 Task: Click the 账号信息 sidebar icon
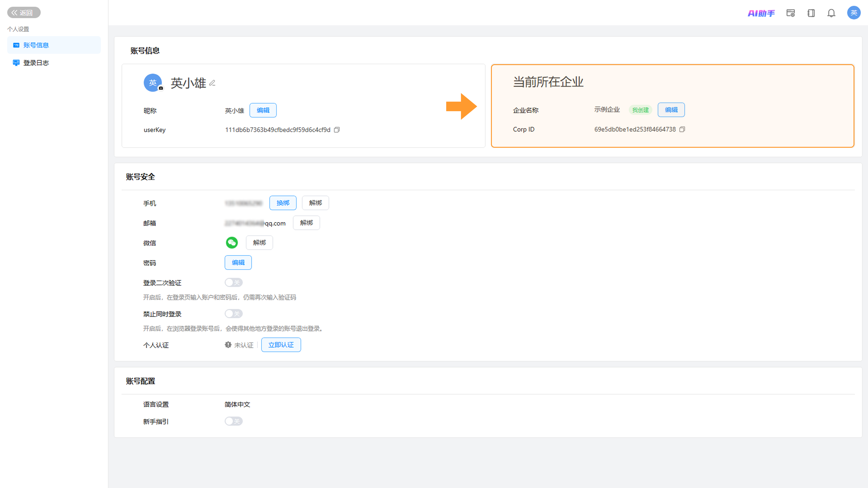tap(16, 45)
